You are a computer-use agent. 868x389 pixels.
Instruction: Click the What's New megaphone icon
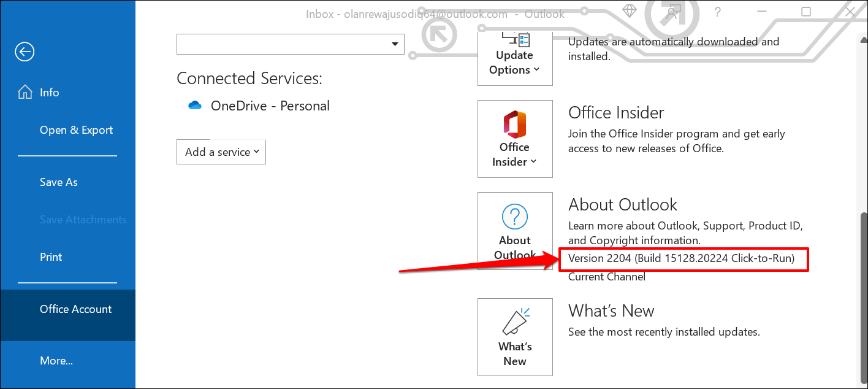[x=514, y=322]
